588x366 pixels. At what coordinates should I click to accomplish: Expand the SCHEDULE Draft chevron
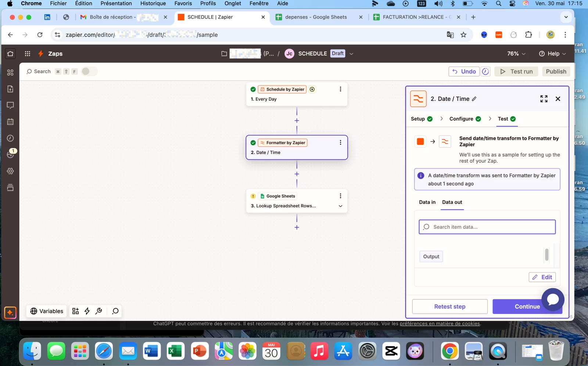[351, 54]
